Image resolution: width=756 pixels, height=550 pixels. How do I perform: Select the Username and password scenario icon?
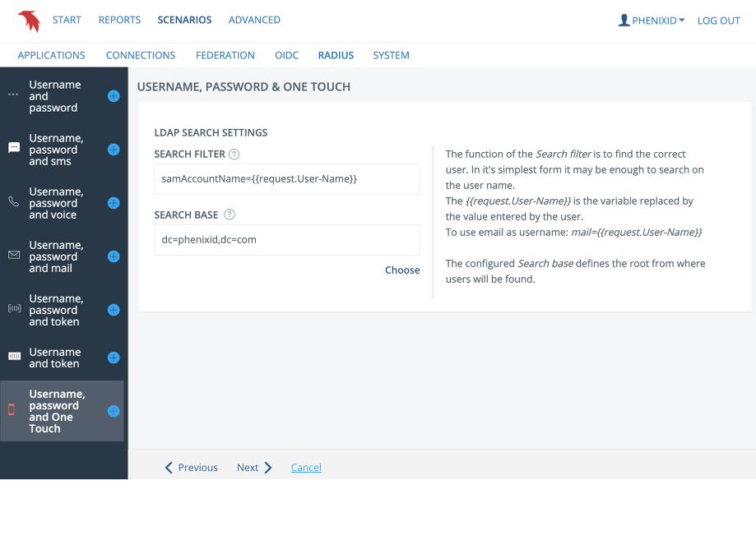coord(12,95)
